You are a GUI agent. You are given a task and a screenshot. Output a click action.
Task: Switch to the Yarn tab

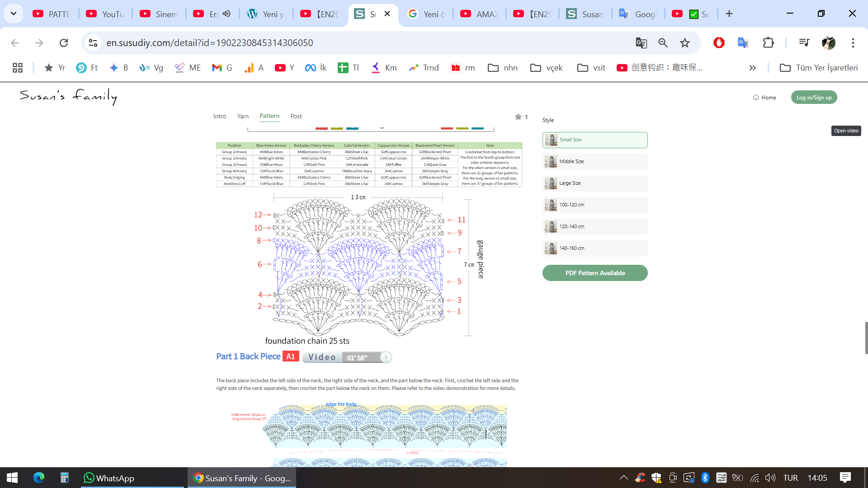[x=243, y=117]
